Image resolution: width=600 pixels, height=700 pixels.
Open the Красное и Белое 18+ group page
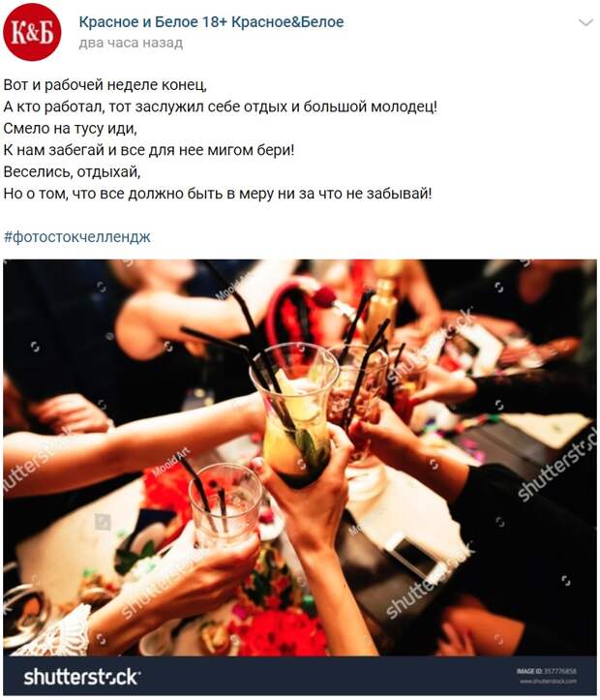point(211,22)
